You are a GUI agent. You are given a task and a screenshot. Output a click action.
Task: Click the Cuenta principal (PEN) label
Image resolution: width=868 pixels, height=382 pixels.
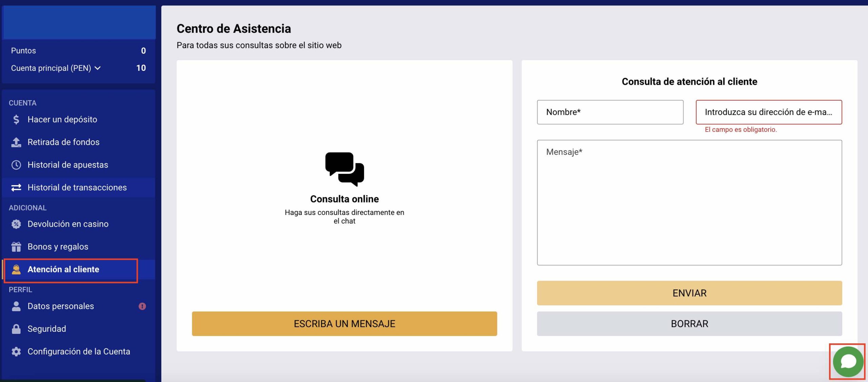[51, 68]
